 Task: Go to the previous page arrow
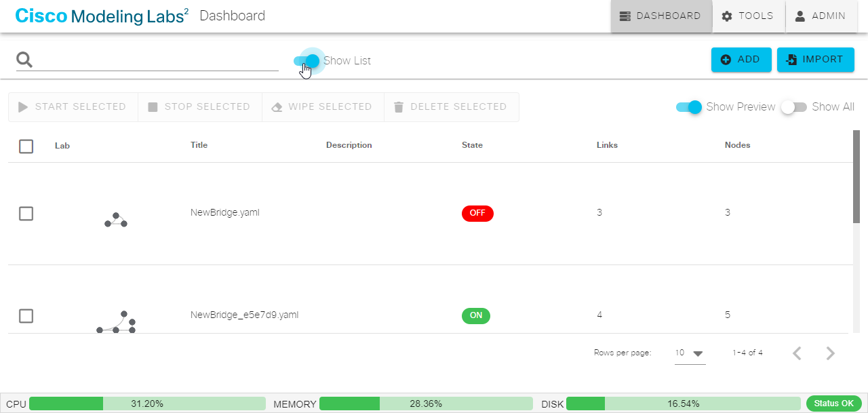click(x=797, y=353)
